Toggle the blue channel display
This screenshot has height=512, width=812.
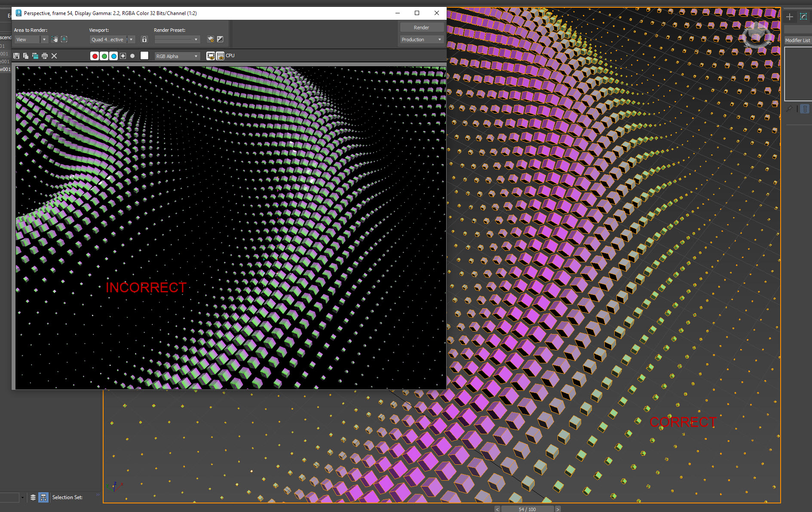[113, 56]
